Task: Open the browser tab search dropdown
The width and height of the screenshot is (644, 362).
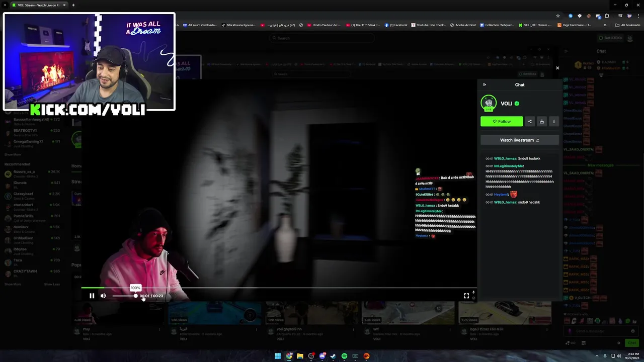Action: 5,5
